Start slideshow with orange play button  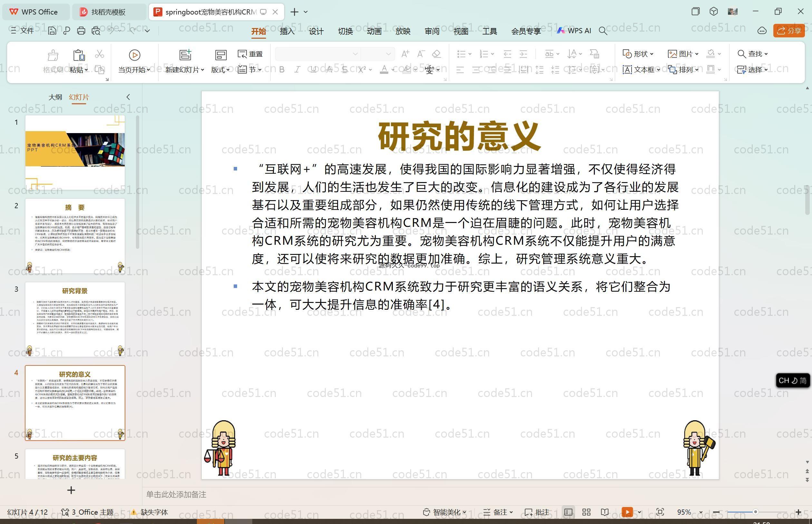click(627, 512)
